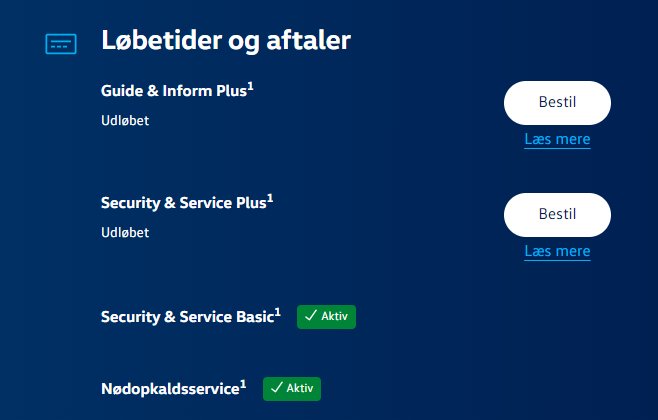Click footnote 1 after Security & Service Basic
This screenshot has height=420, width=658.
pos(278,312)
